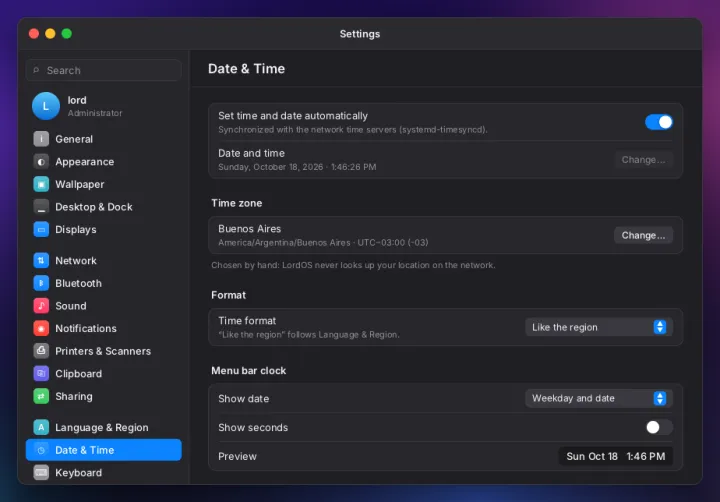Click the Settings window title
The height and width of the screenshot is (502, 720).
(360, 34)
